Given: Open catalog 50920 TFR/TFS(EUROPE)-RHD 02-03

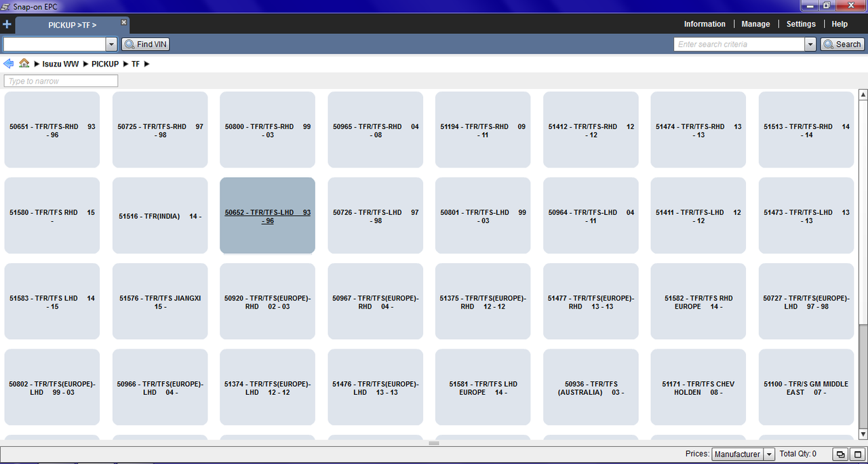Looking at the screenshot, I should tap(267, 302).
